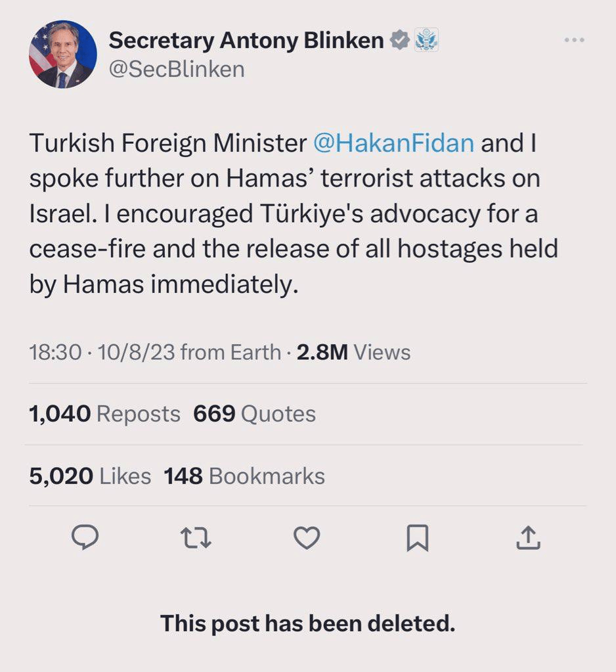Click the government seal badge icon
This screenshot has height=672, width=616.
[426, 41]
